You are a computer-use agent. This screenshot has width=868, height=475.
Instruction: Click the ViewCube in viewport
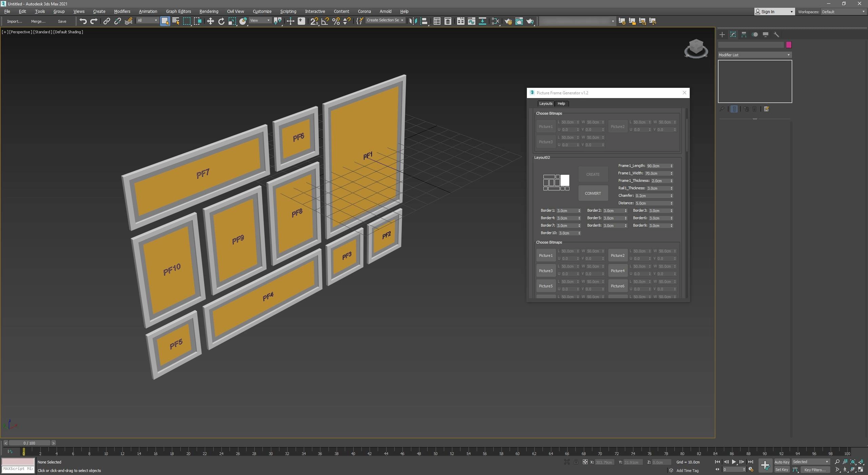[696, 48]
